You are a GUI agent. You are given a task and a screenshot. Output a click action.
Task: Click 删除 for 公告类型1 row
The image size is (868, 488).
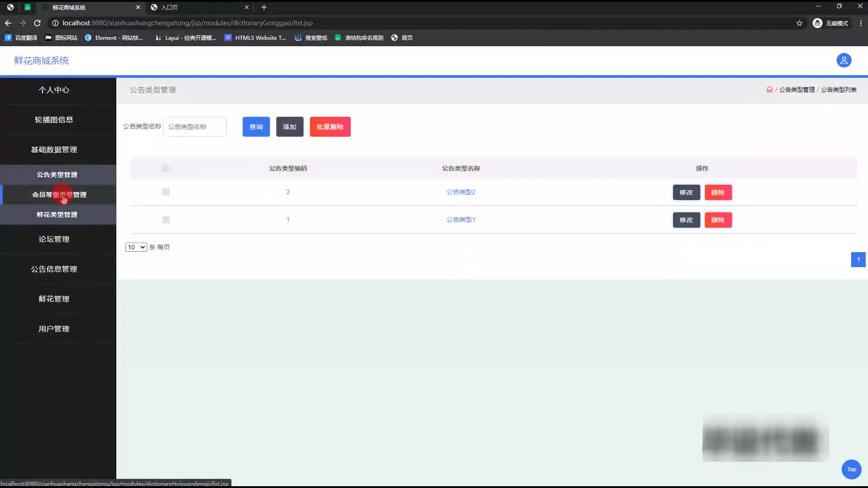[x=718, y=220]
